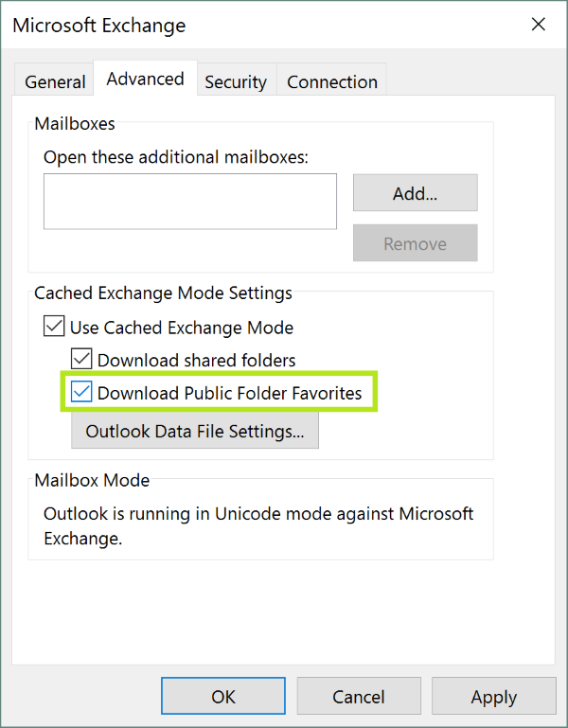
Task: Close the Microsoft Exchange dialog window
Action: click(539, 25)
